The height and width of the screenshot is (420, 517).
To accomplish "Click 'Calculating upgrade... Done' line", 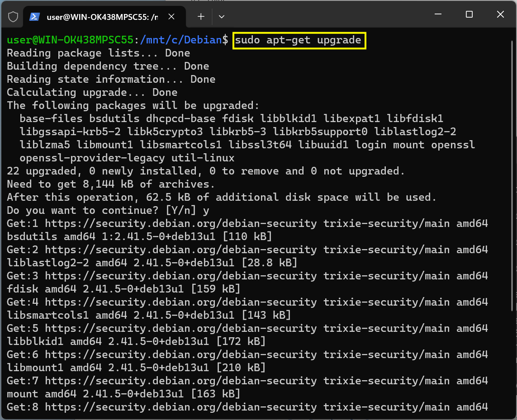I will click(92, 93).
